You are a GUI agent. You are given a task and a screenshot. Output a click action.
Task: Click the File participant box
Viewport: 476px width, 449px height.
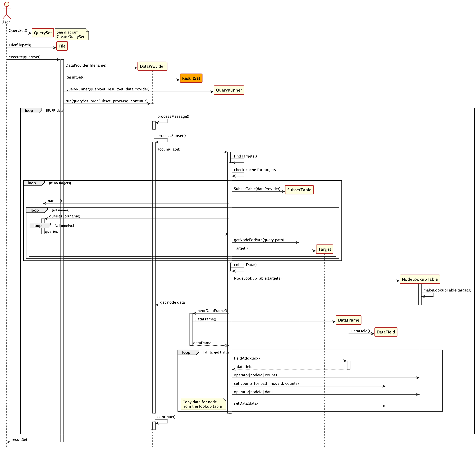[x=62, y=46]
